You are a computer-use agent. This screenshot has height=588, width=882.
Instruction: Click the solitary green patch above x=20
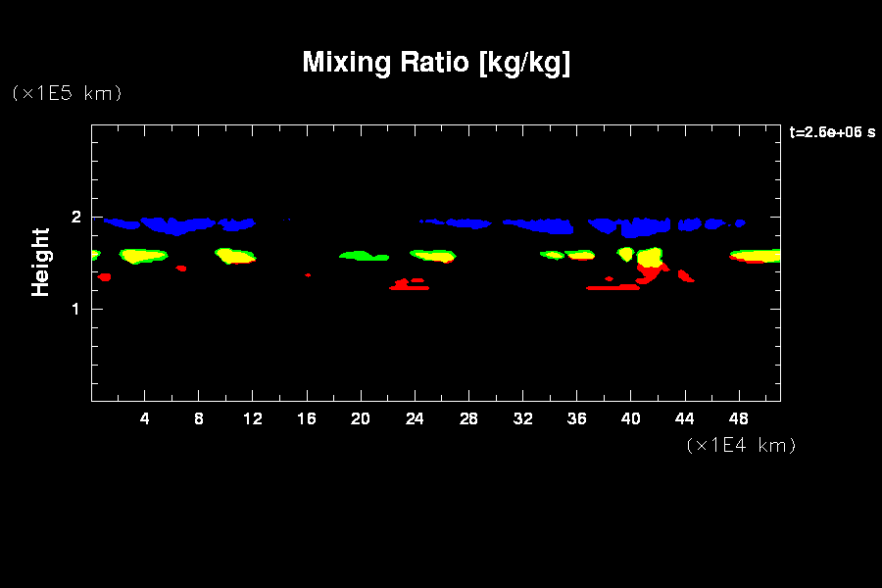pos(361,256)
